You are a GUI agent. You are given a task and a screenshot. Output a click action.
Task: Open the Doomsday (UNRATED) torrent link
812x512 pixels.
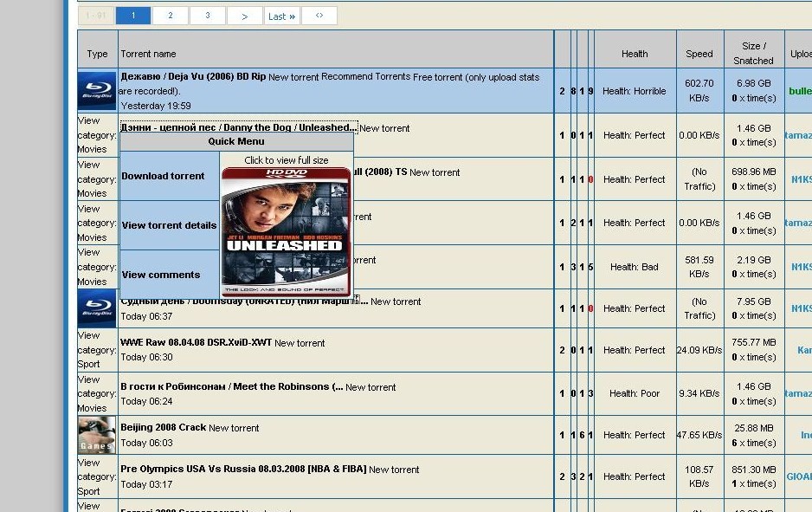click(x=244, y=301)
